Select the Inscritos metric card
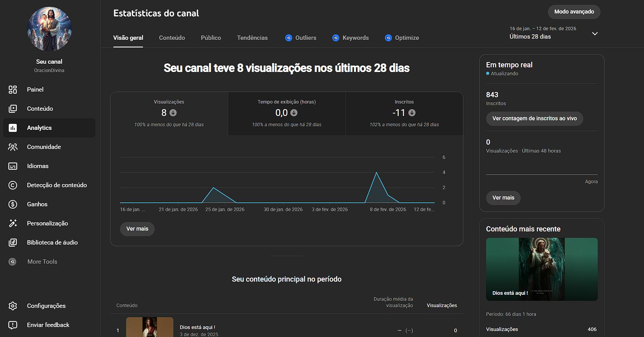Viewport: 644px width, 337px height. click(404, 113)
